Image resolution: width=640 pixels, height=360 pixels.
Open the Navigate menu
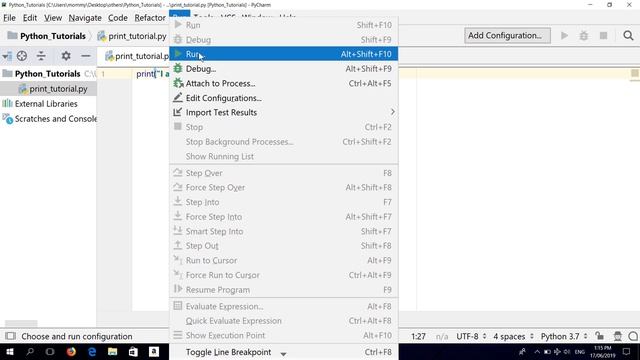[85, 18]
